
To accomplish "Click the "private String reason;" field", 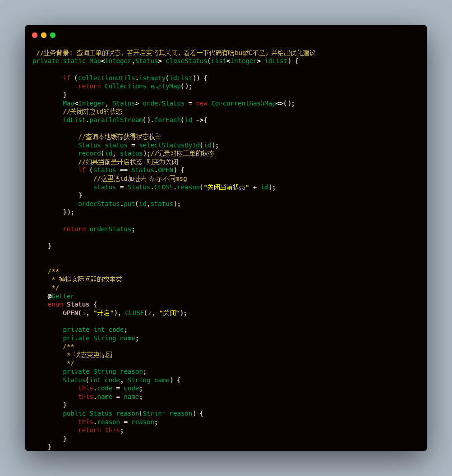I will 105,371.
